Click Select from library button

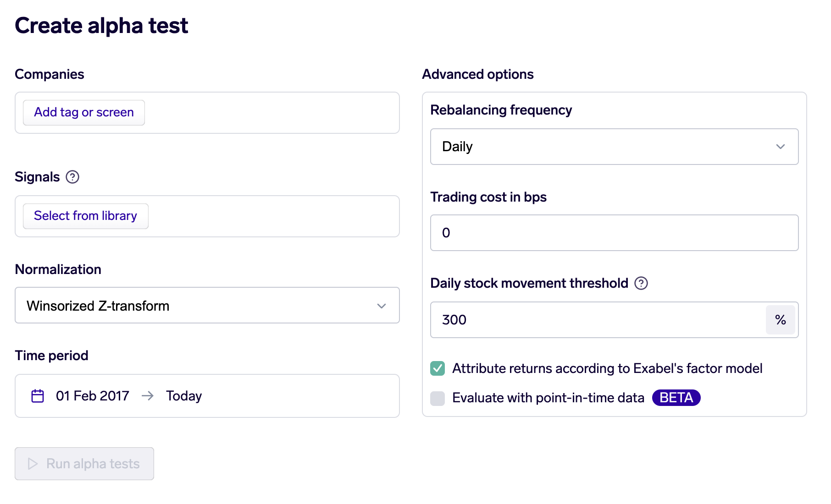86,216
